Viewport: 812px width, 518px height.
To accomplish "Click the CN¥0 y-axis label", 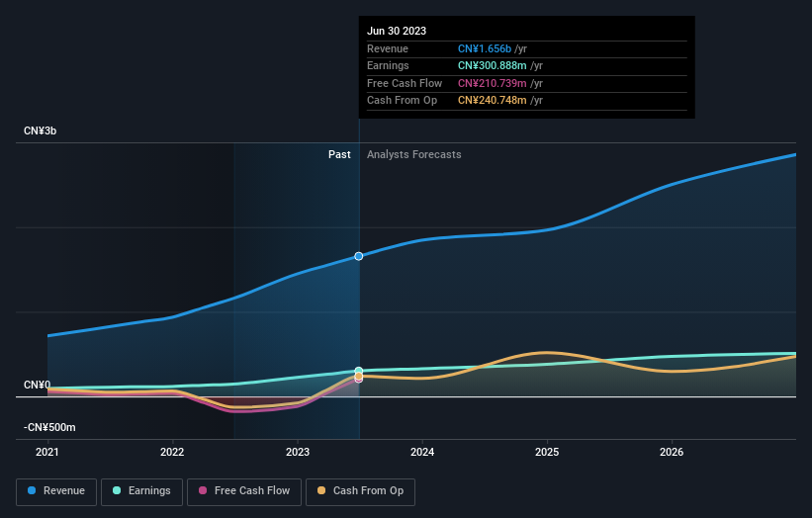I will click(x=37, y=385).
